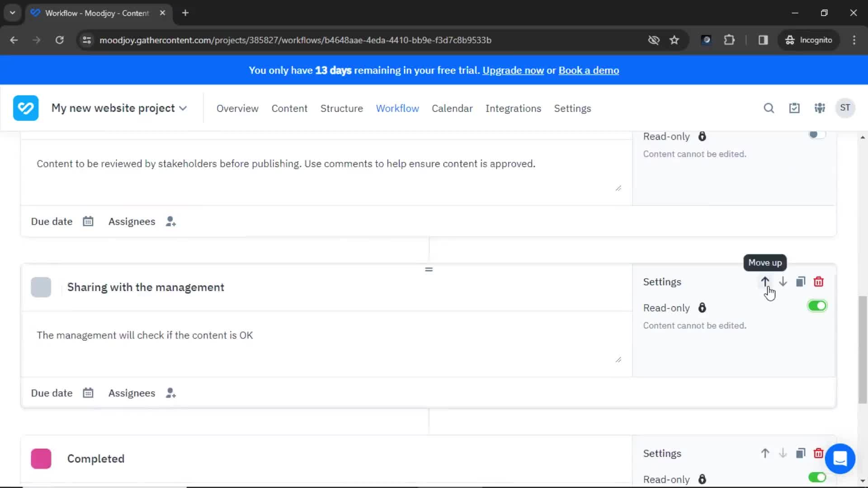The height and width of the screenshot is (488, 868).
Task: Click the due date calendar icon for 'Sharing with the management'
Action: (x=88, y=393)
